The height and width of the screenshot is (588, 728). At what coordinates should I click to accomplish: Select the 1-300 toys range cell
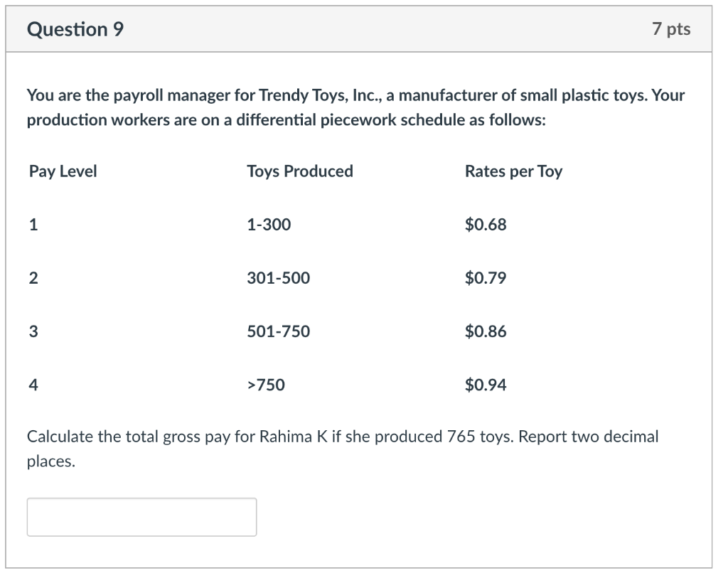pyautogui.click(x=269, y=225)
